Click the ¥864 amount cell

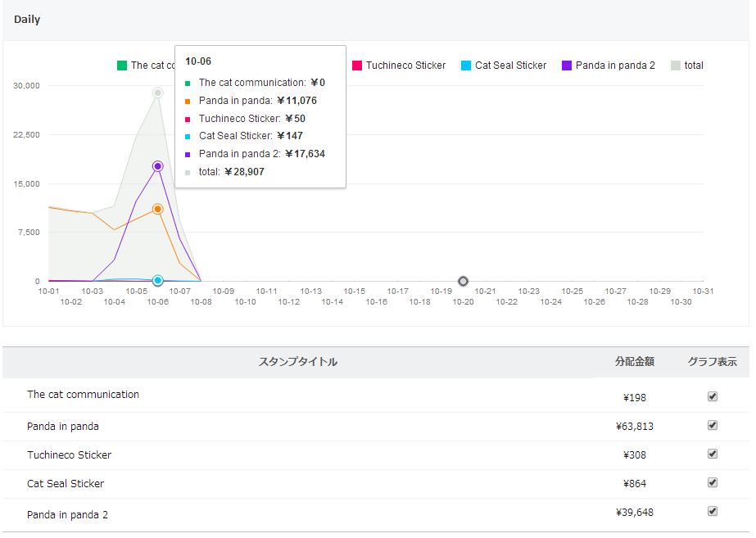(x=635, y=484)
